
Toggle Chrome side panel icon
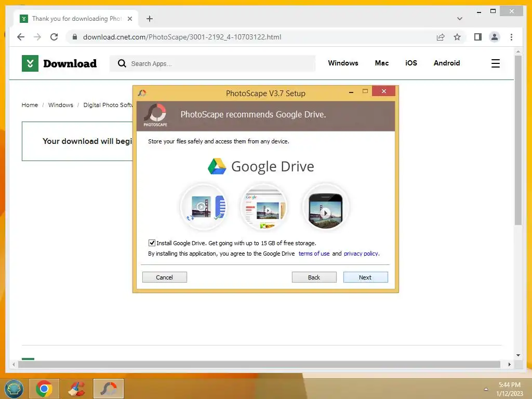click(478, 37)
